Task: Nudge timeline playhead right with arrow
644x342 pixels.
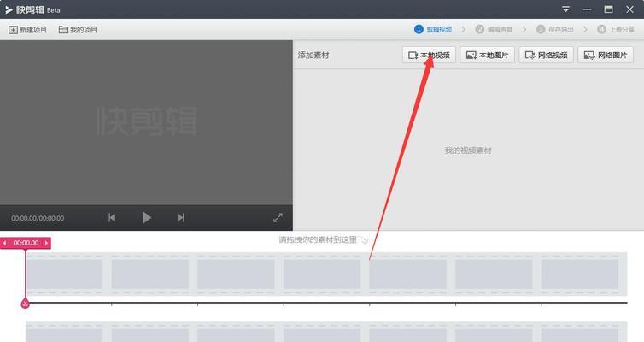Action: click(46, 243)
